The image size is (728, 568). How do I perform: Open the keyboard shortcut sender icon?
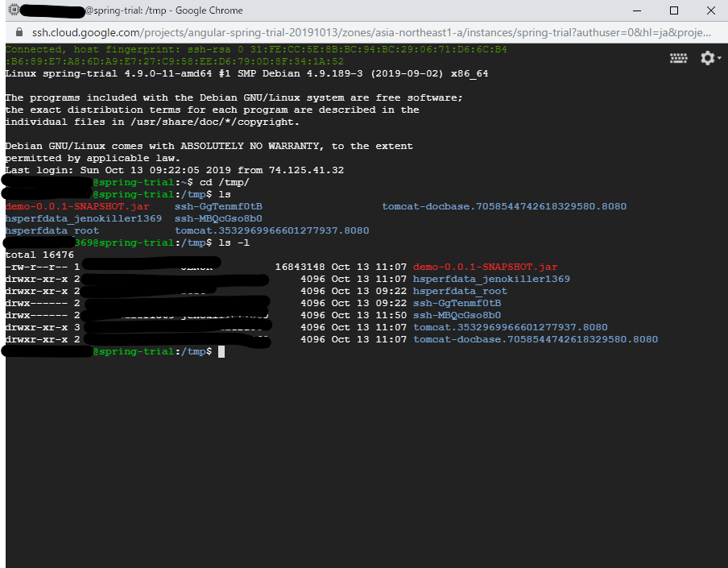point(678,58)
